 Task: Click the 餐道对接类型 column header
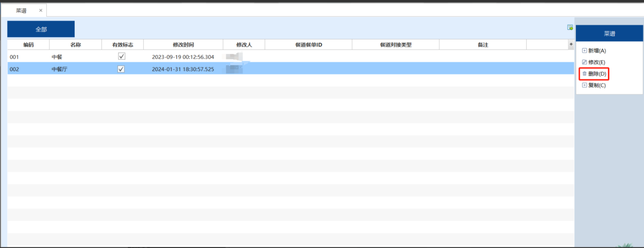[x=395, y=44]
